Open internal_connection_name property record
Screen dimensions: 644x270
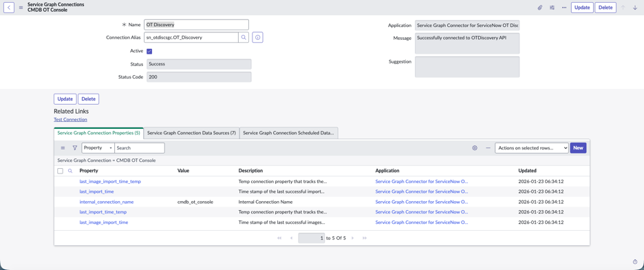point(107,202)
